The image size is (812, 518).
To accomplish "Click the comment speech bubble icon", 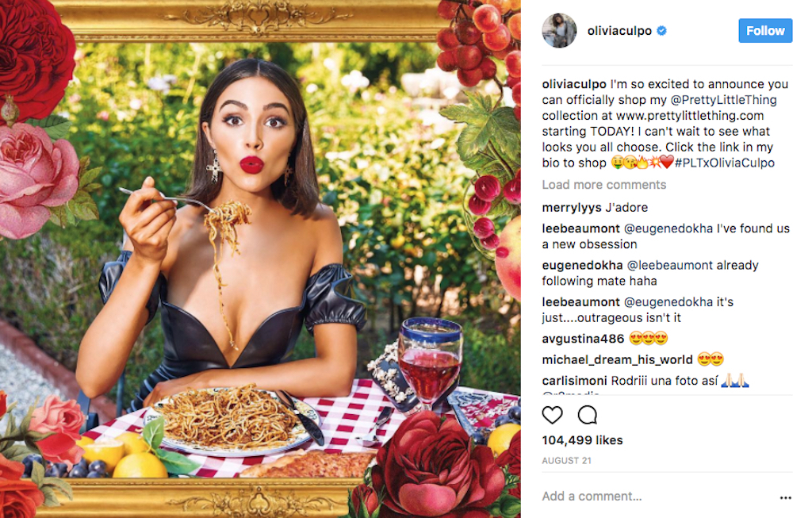I will [588, 415].
